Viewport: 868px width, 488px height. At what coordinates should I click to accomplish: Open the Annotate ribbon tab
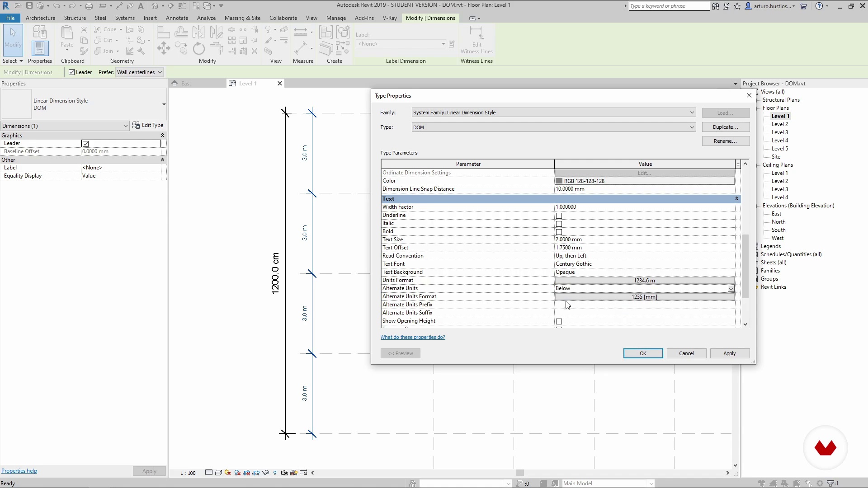(x=177, y=18)
